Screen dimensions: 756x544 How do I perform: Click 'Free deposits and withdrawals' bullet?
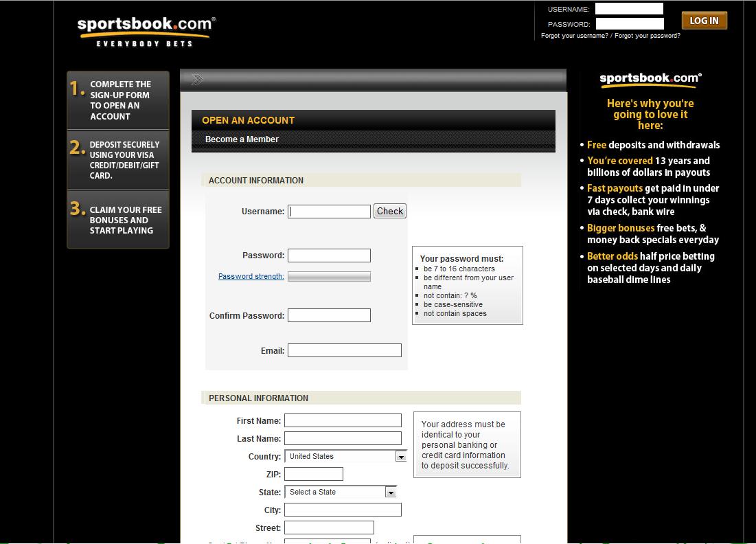point(653,145)
